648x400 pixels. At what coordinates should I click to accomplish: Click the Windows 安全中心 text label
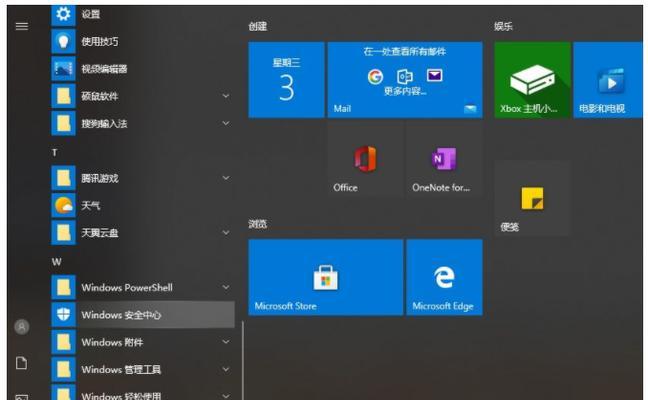coord(122,315)
